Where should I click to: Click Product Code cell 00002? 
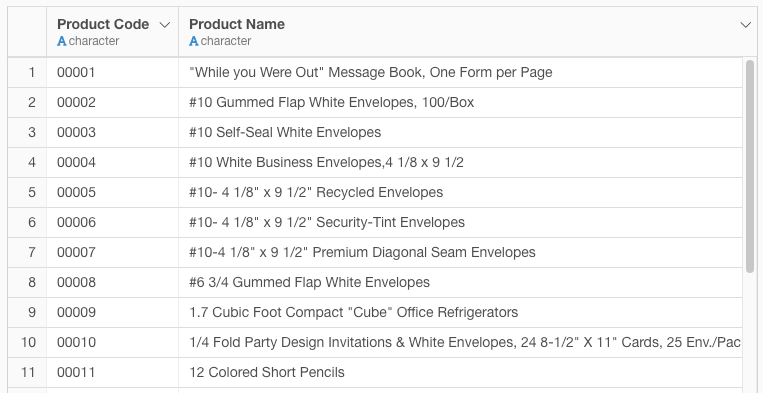tap(112, 103)
